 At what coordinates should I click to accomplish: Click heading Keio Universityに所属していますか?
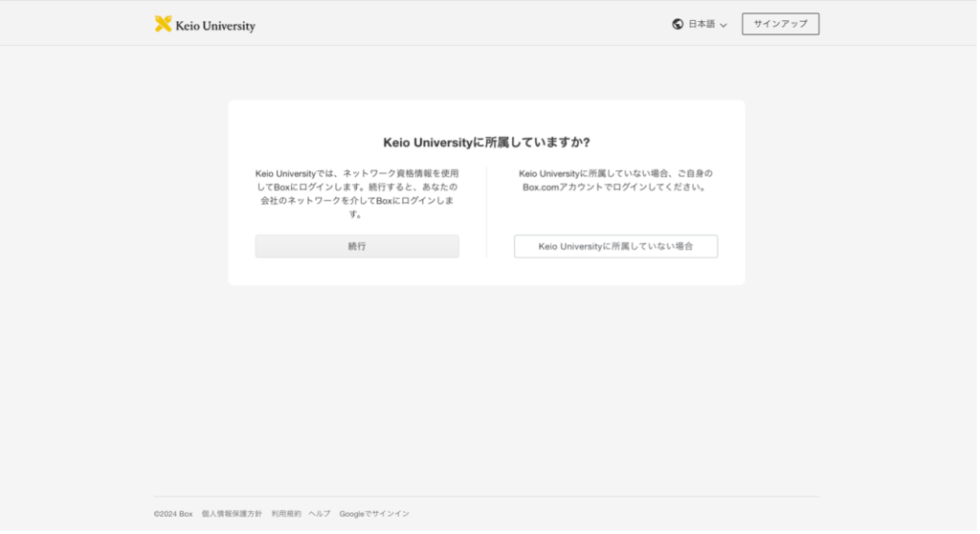(486, 143)
